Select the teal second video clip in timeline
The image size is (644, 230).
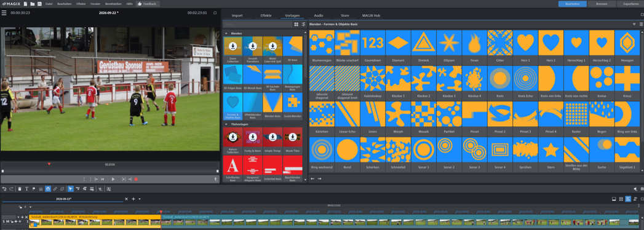tap(400, 221)
